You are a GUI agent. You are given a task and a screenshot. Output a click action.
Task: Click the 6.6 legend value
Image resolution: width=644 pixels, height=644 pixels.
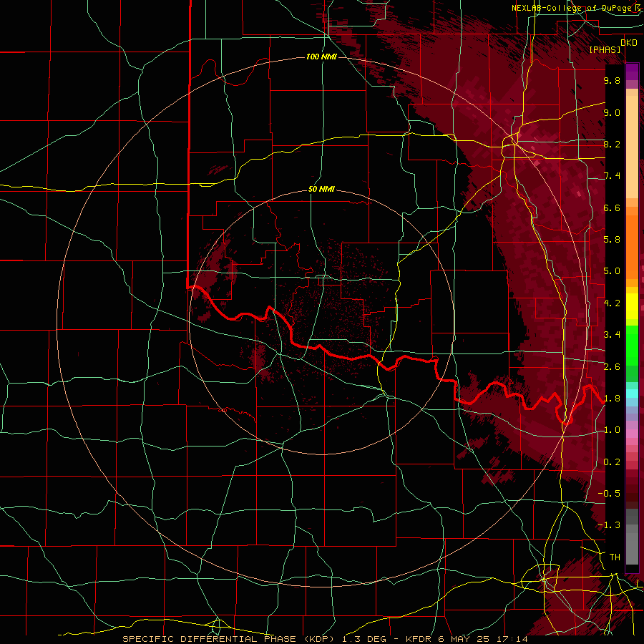click(612, 208)
